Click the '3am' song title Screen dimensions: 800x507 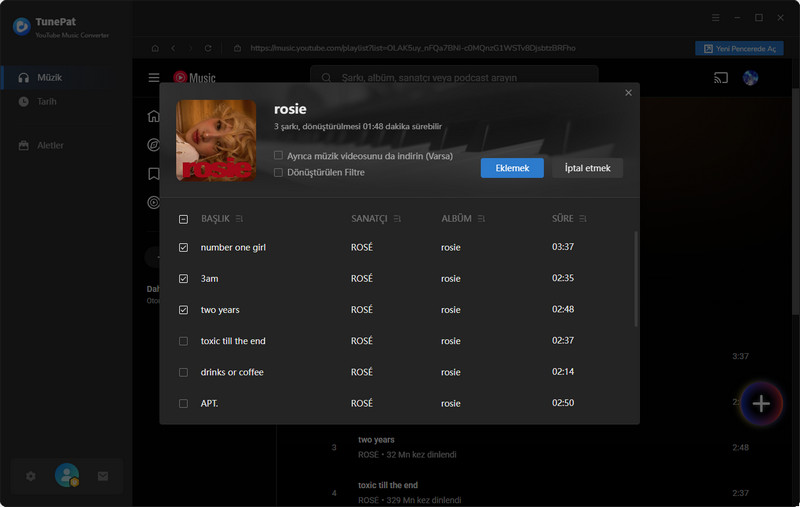(209, 278)
